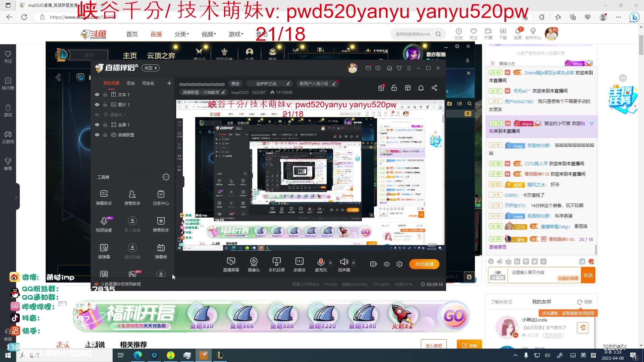Open 弹幕助手 in the toolbox
Viewport: 644px width, 362px height.
pyautogui.click(x=104, y=197)
